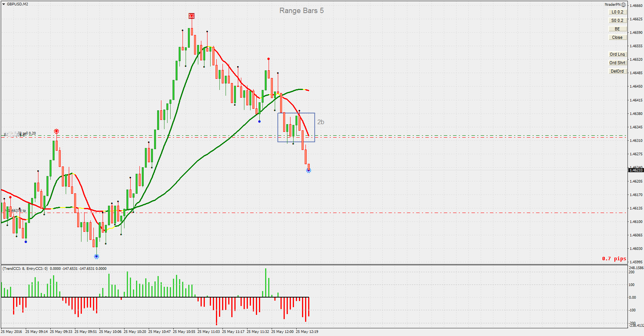644x336 pixels.
Task: Click the Ord Lng pending order button
Action: coord(617,54)
